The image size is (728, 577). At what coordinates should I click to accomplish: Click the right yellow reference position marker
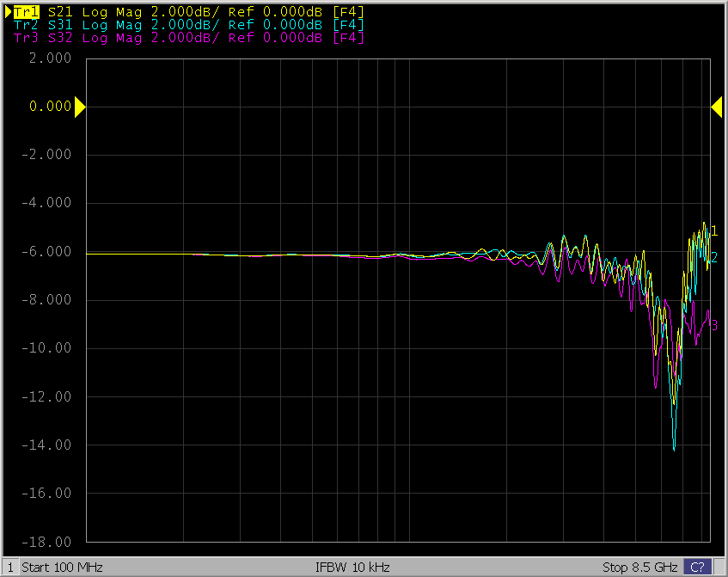click(x=716, y=107)
